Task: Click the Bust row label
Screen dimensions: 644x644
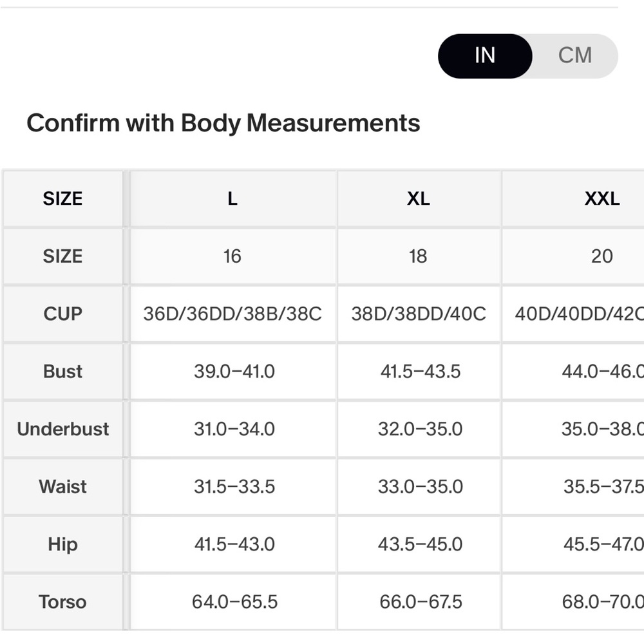Action: pos(63,372)
